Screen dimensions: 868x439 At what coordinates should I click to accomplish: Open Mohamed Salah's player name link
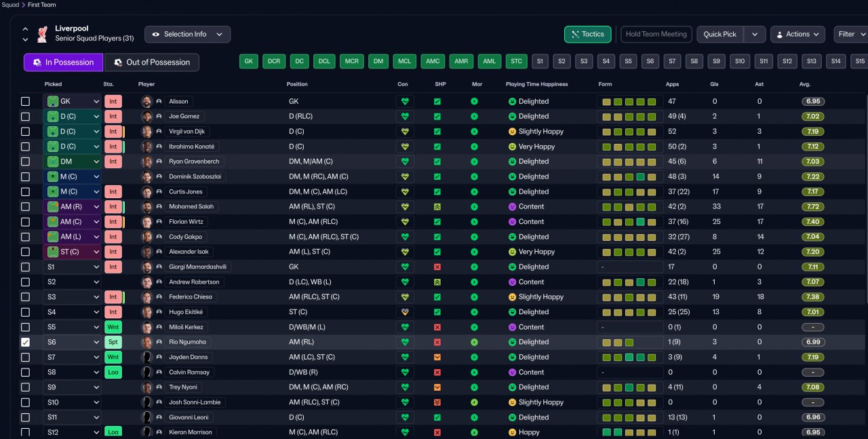[x=192, y=207]
